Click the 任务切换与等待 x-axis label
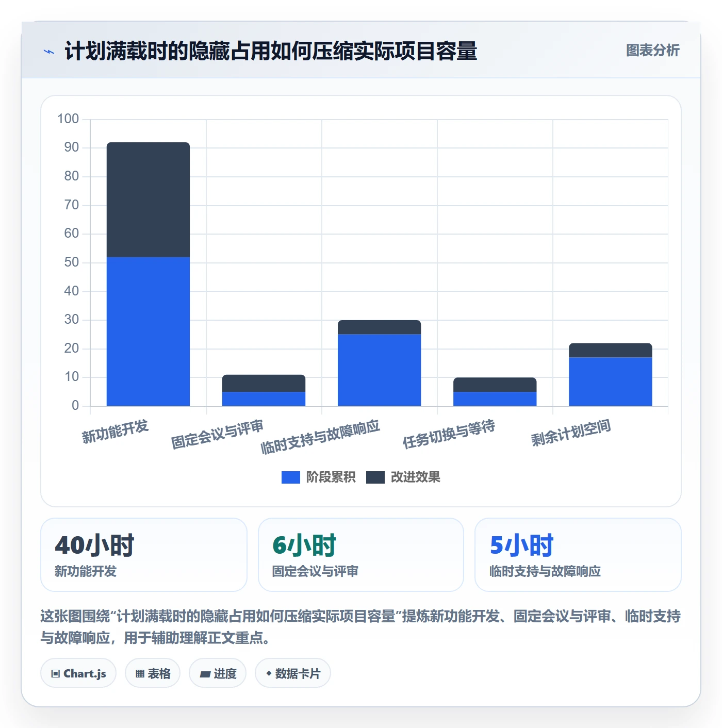 (x=449, y=434)
